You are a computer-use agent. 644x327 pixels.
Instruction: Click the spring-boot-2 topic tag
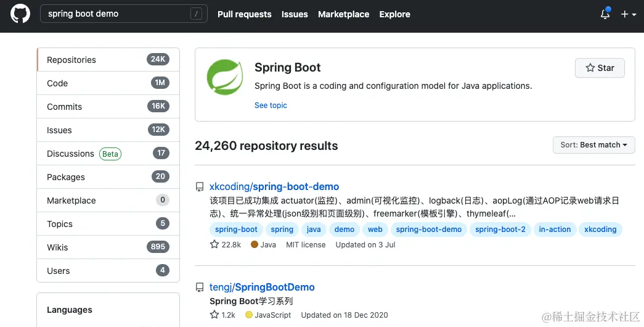[500, 230]
